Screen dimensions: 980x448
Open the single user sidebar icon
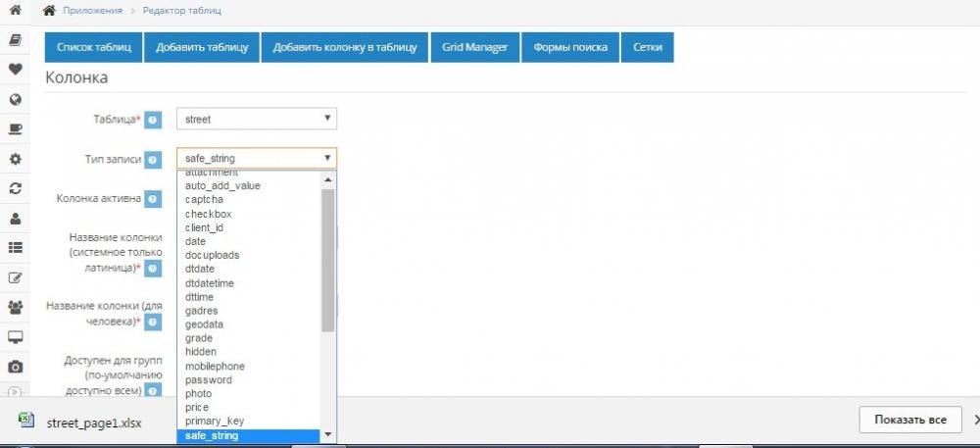coord(15,219)
